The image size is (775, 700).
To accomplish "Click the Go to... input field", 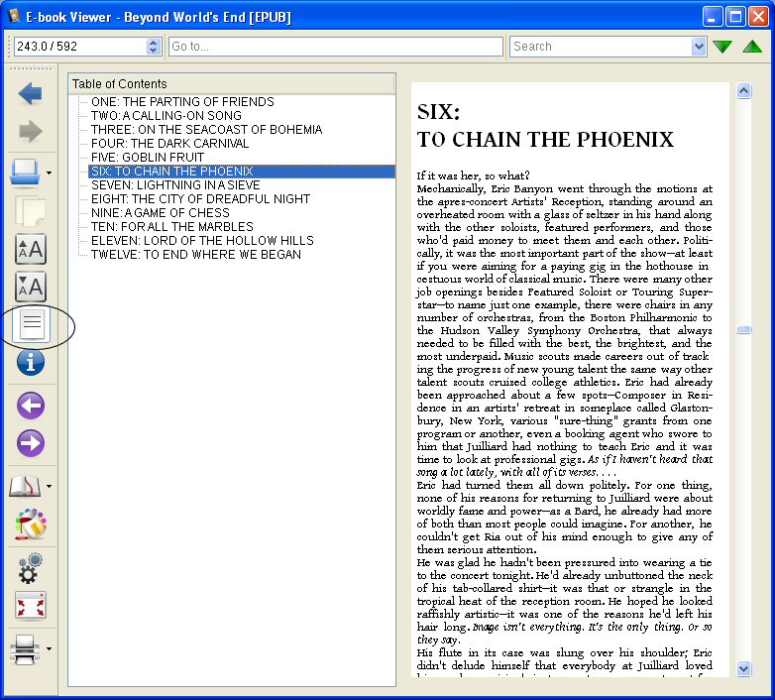I will pos(336,47).
